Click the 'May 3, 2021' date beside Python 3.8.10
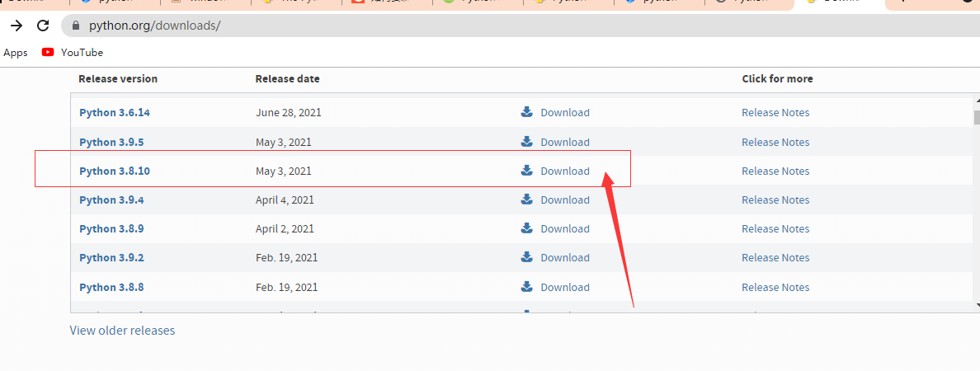The width and height of the screenshot is (980, 371). [283, 171]
